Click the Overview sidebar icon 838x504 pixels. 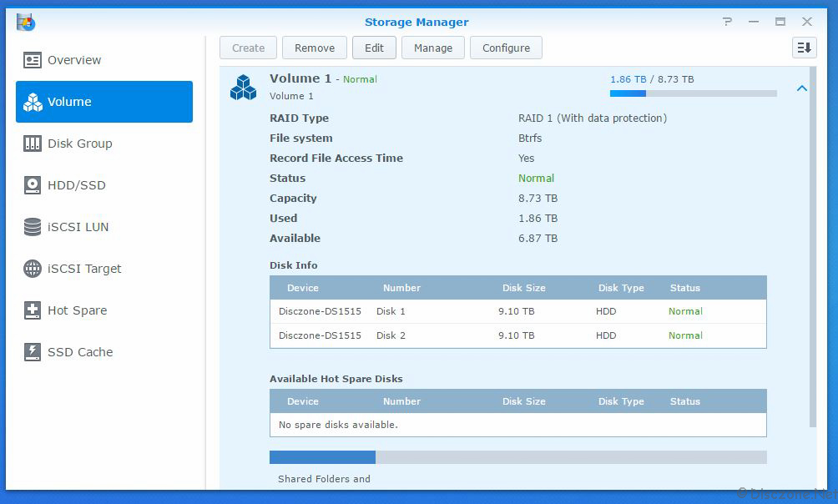tap(32, 60)
